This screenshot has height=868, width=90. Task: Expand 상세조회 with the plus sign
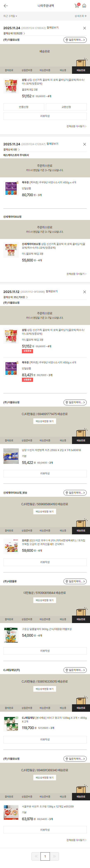[80, 16]
